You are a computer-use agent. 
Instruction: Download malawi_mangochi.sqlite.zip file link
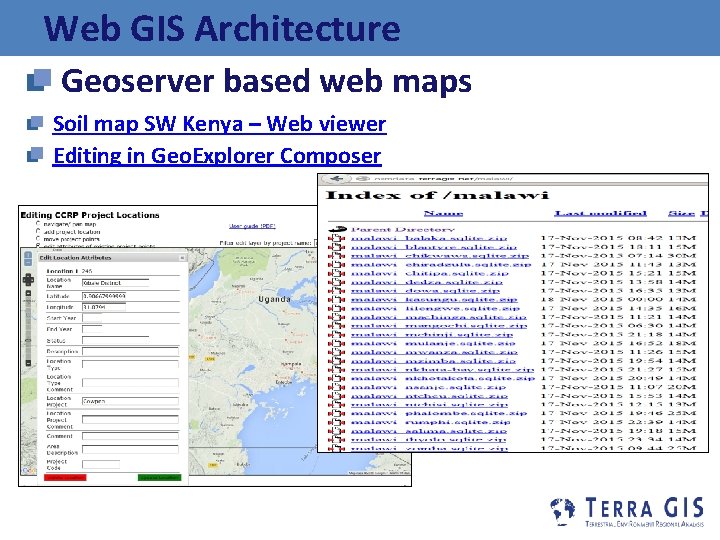(x=439, y=326)
